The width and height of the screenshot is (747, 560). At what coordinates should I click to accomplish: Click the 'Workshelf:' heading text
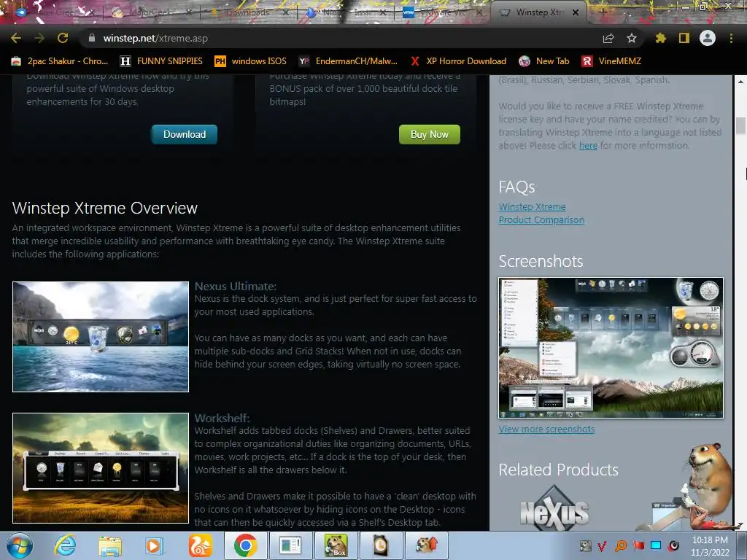coord(222,418)
